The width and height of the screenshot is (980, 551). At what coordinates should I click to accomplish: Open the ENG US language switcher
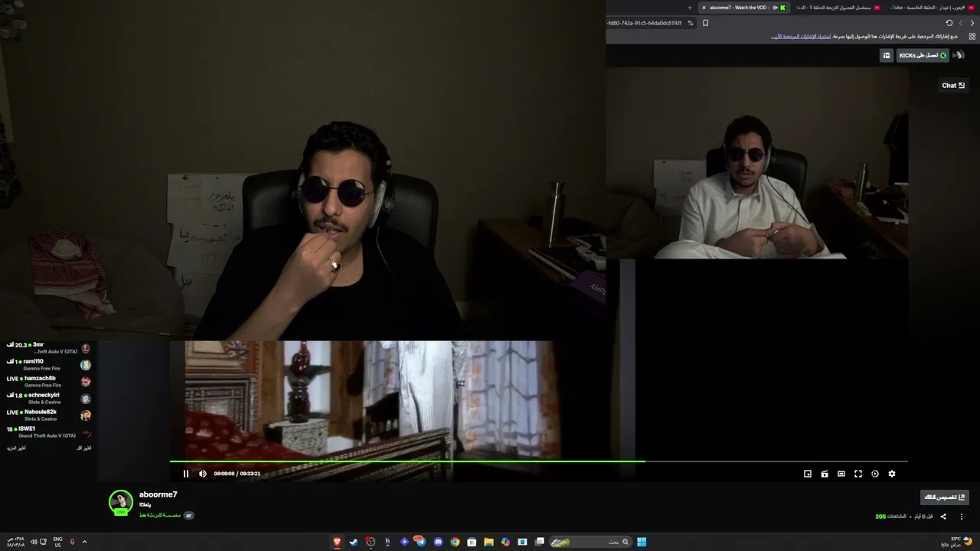pyautogui.click(x=57, y=542)
